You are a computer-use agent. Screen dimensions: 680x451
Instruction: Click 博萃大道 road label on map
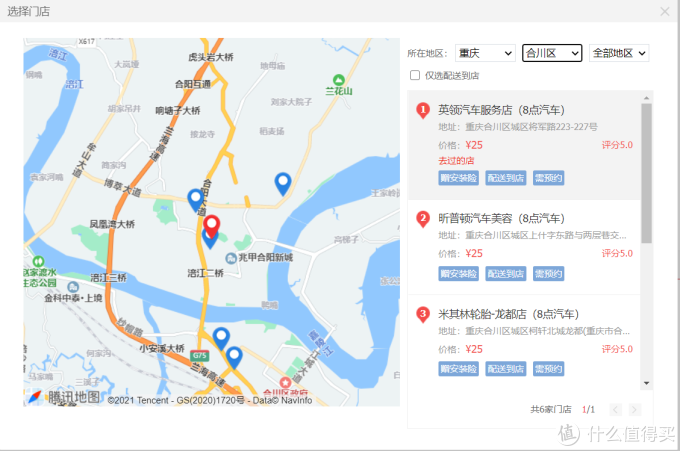point(122,188)
